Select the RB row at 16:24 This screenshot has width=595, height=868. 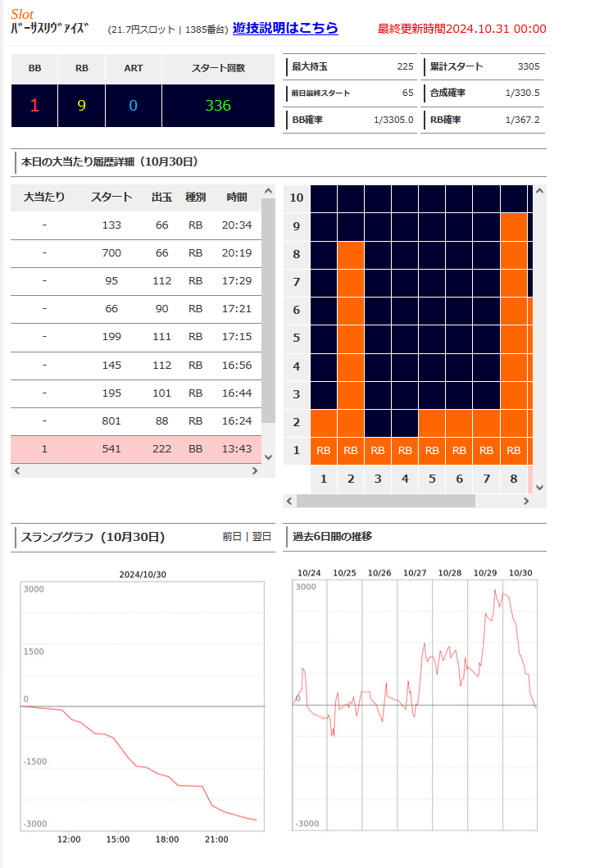tap(136, 420)
